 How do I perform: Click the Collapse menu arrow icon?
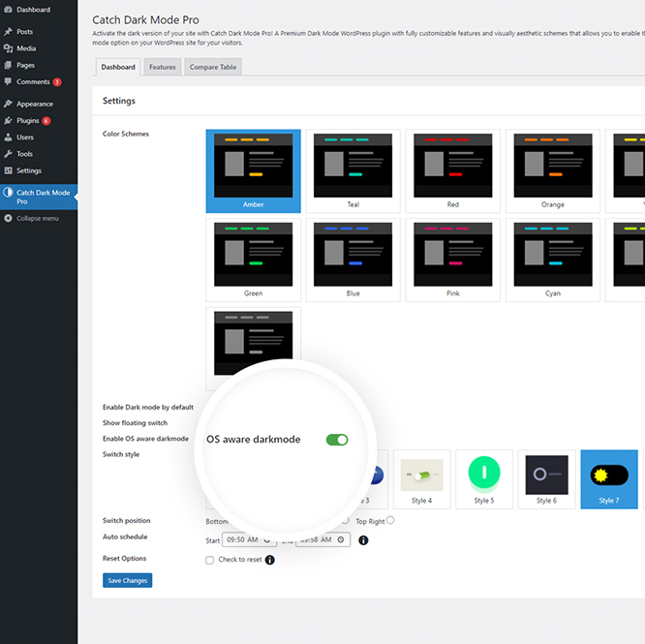8,218
